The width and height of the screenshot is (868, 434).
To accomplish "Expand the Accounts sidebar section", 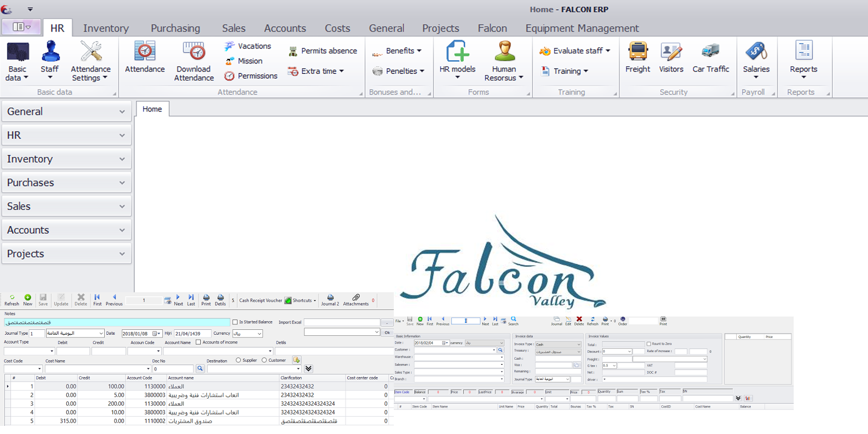I will click(x=67, y=230).
